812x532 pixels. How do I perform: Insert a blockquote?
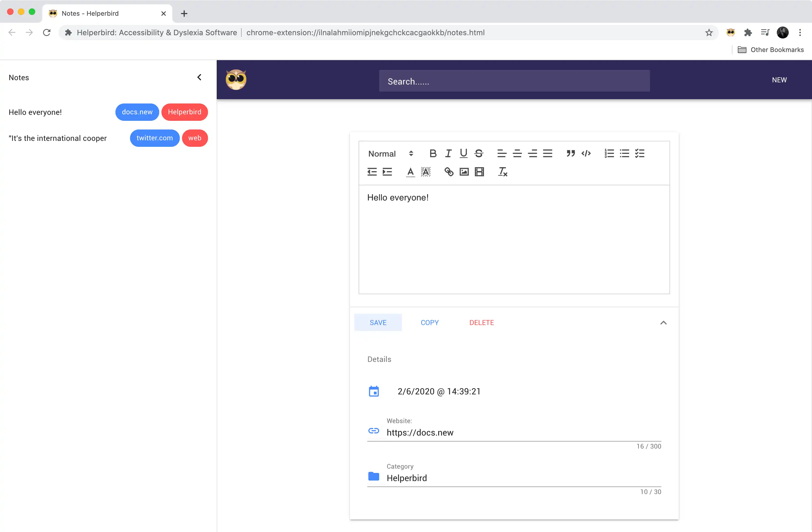[570, 154]
